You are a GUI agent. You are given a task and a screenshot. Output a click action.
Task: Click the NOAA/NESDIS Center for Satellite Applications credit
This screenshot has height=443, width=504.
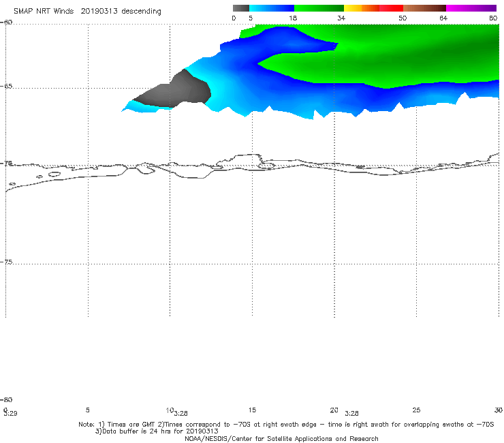281,438
